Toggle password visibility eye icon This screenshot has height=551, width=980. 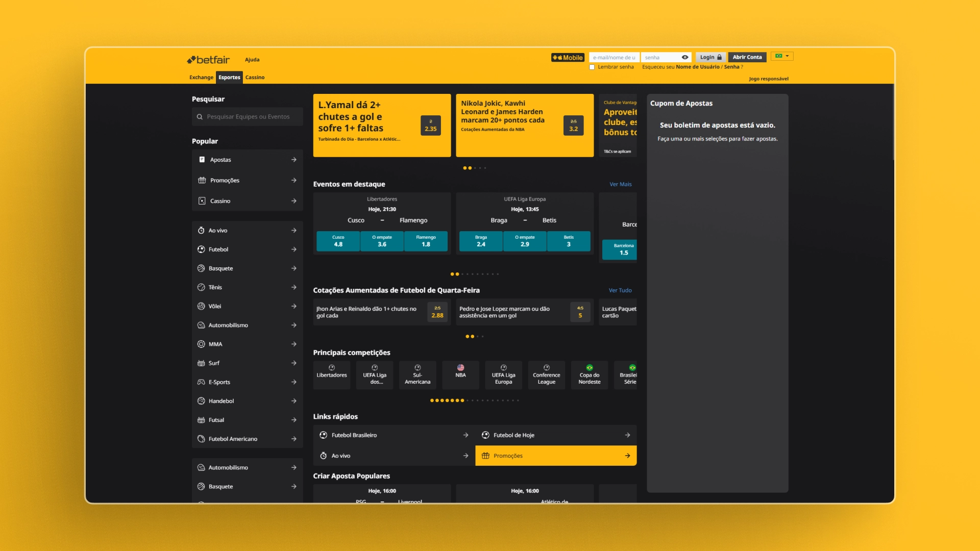[x=685, y=58]
